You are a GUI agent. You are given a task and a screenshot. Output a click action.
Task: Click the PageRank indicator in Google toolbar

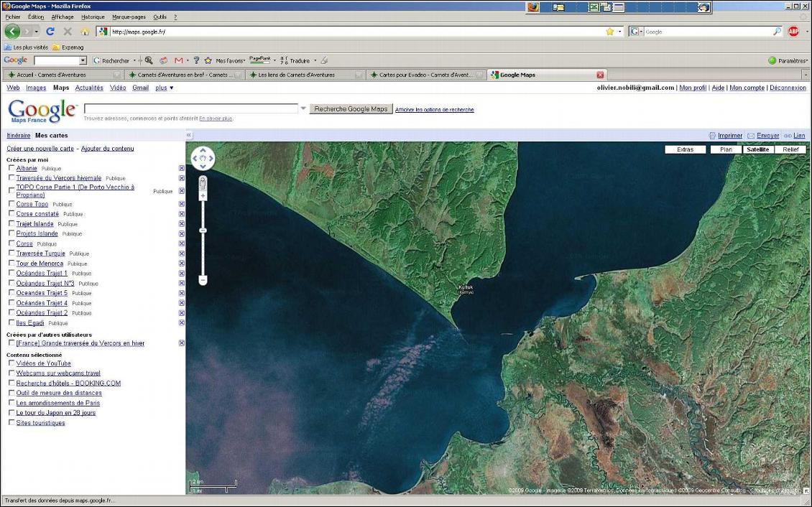tap(260, 60)
